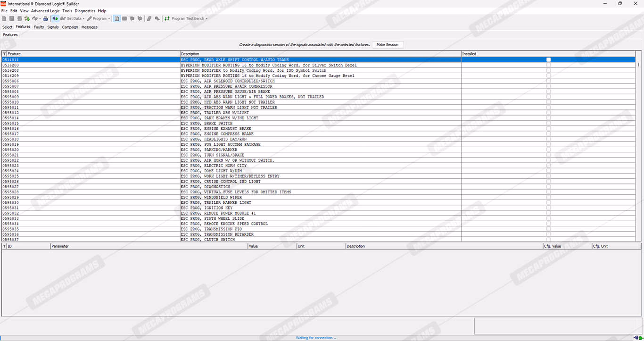Click the Features table filter funnel icon
Image resolution: width=644 pixels, height=341 pixels.
point(4,54)
